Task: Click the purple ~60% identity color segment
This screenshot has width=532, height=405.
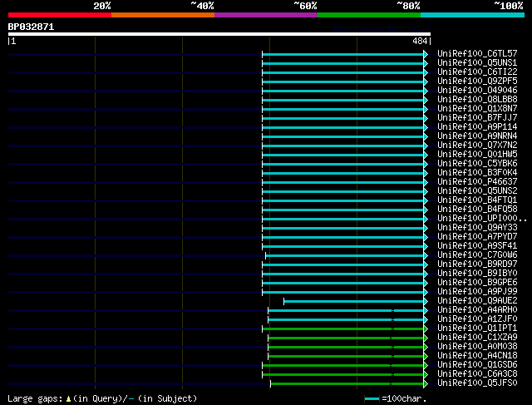Action: coord(266,15)
